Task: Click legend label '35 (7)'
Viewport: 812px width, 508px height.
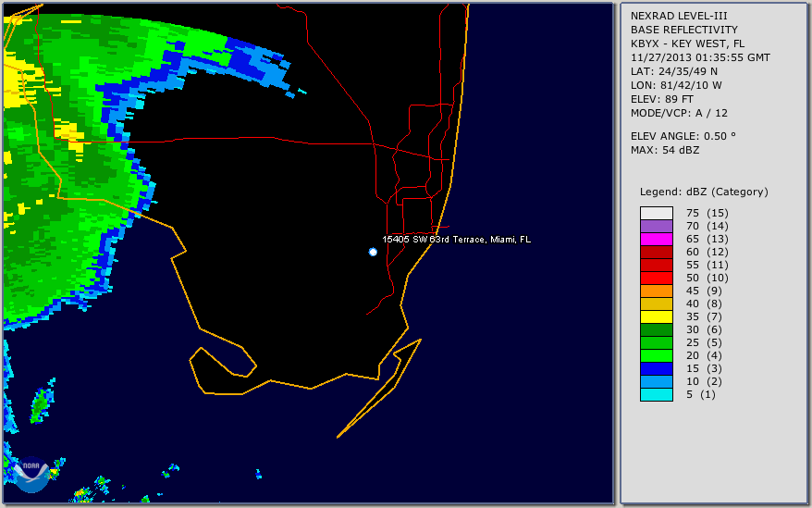Action: click(704, 316)
